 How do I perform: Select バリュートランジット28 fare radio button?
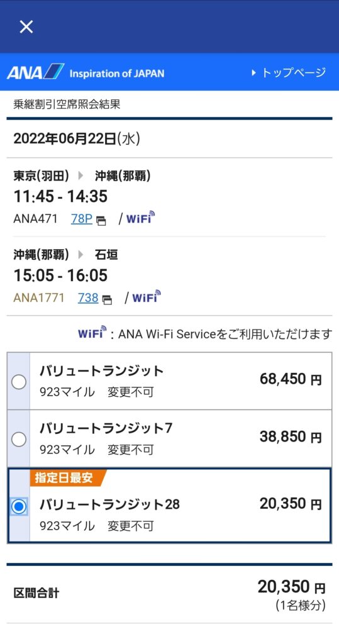pyautogui.click(x=18, y=506)
